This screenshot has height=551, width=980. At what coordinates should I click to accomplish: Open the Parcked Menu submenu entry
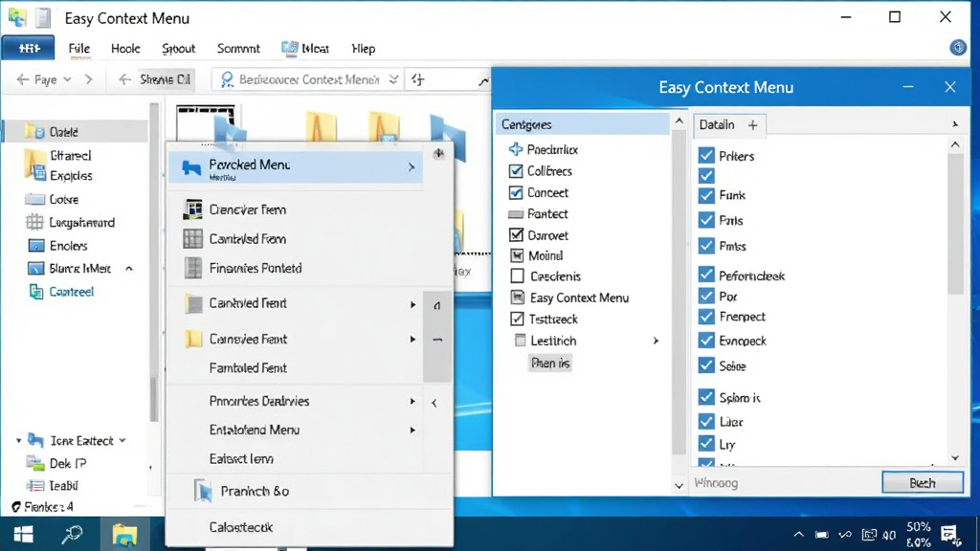click(296, 167)
